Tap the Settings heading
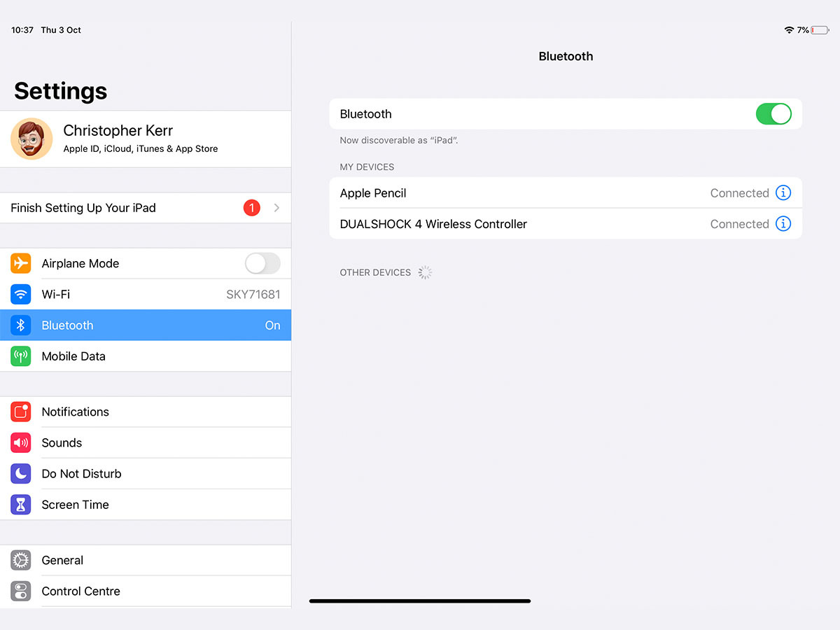840x630 pixels. (61, 91)
